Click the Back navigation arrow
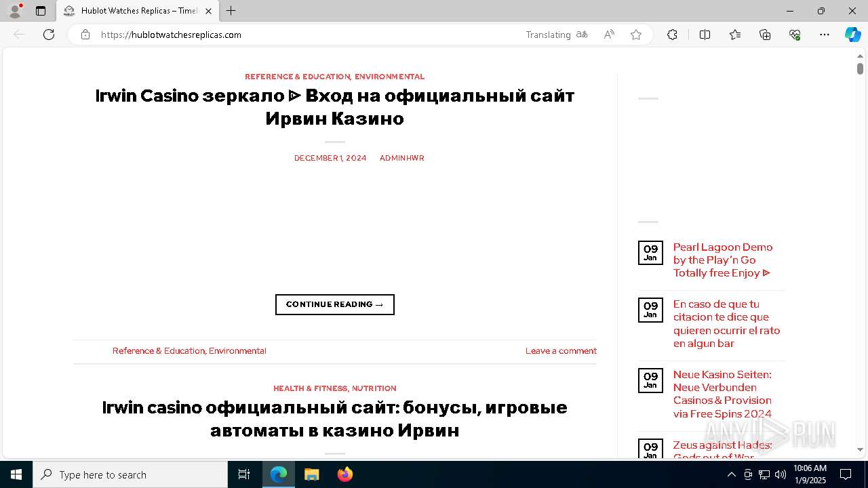The image size is (868, 488). pyautogui.click(x=19, y=35)
